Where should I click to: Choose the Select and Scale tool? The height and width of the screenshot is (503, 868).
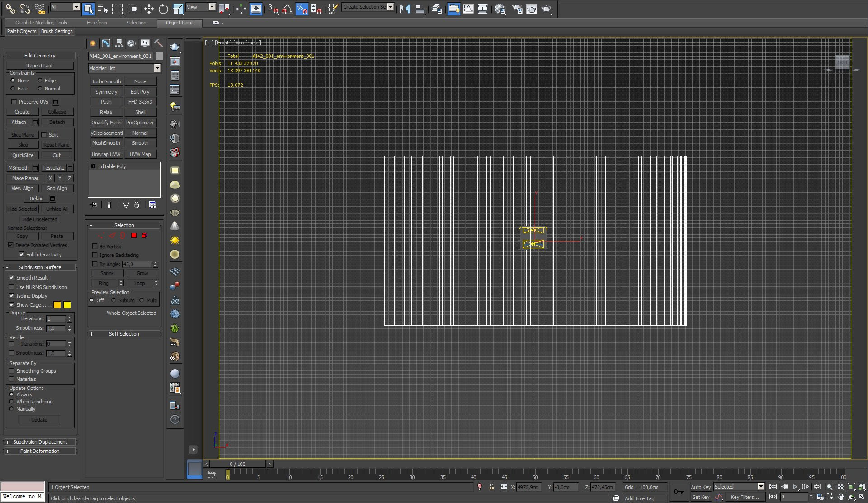(x=178, y=8)
